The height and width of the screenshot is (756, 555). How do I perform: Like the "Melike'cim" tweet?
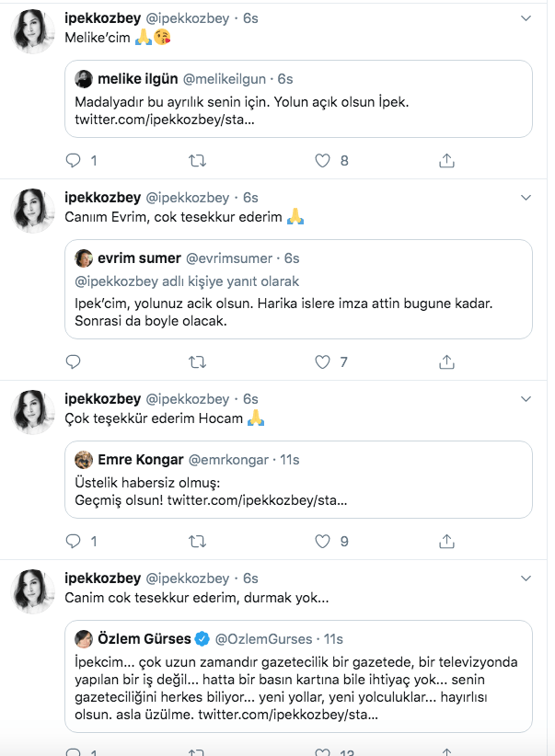(322, 160)
